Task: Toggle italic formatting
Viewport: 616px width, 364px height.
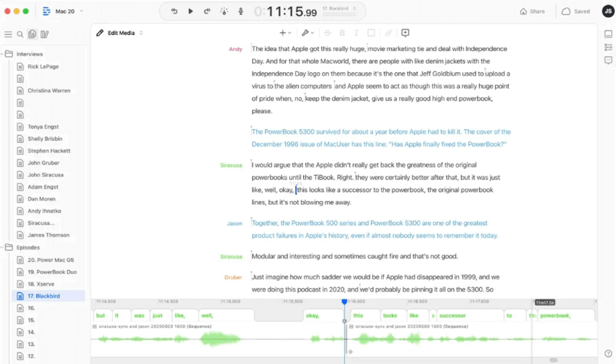Action: point(356,33)
